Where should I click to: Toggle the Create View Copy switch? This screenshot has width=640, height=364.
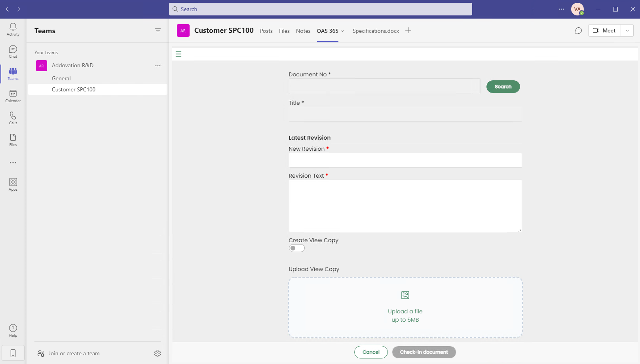pyautogui.click(x=296, y=248)
